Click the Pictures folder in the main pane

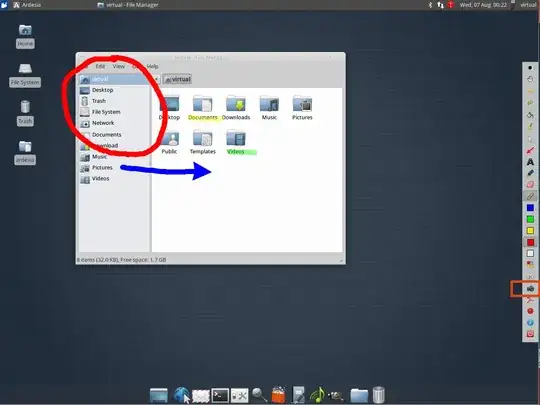pyautogui.click(x=302, y=104)
